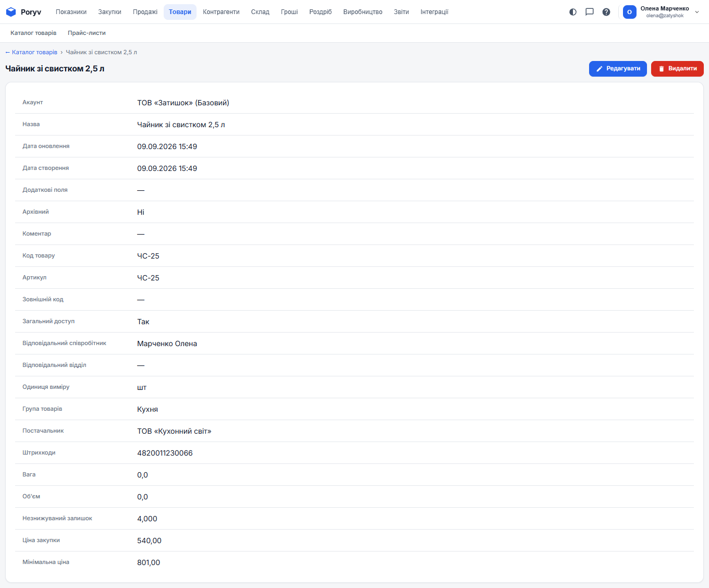Click responsible employee Марченко Олена
Viewport: 709px width, 588px height.
tap(167, 344)
